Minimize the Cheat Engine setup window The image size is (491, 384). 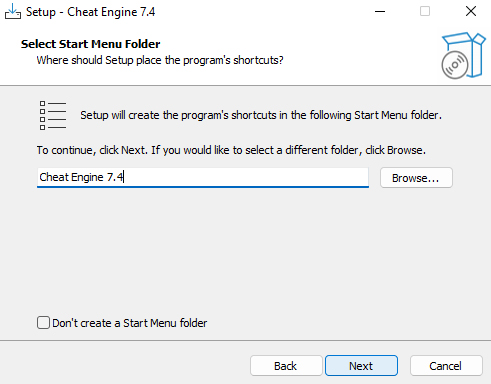pos(380,11)
